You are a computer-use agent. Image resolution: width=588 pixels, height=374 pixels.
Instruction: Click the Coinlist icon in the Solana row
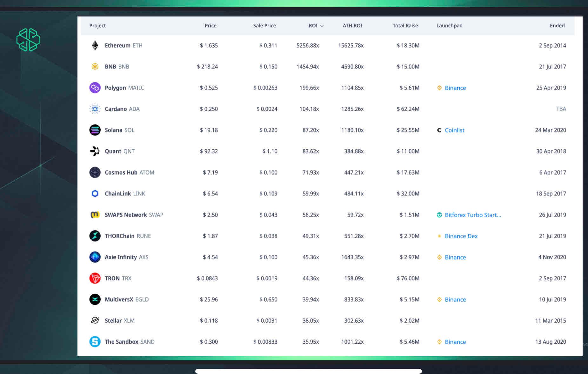coord(439,130)
